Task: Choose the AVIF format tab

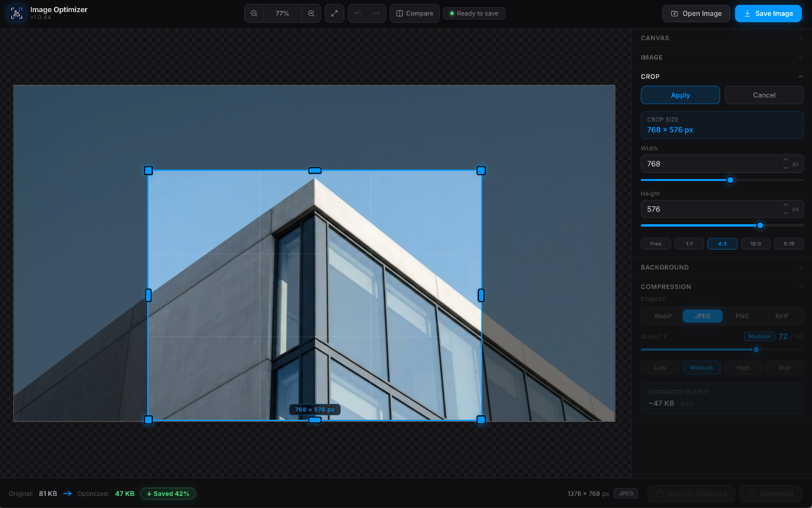Action: 782,316
